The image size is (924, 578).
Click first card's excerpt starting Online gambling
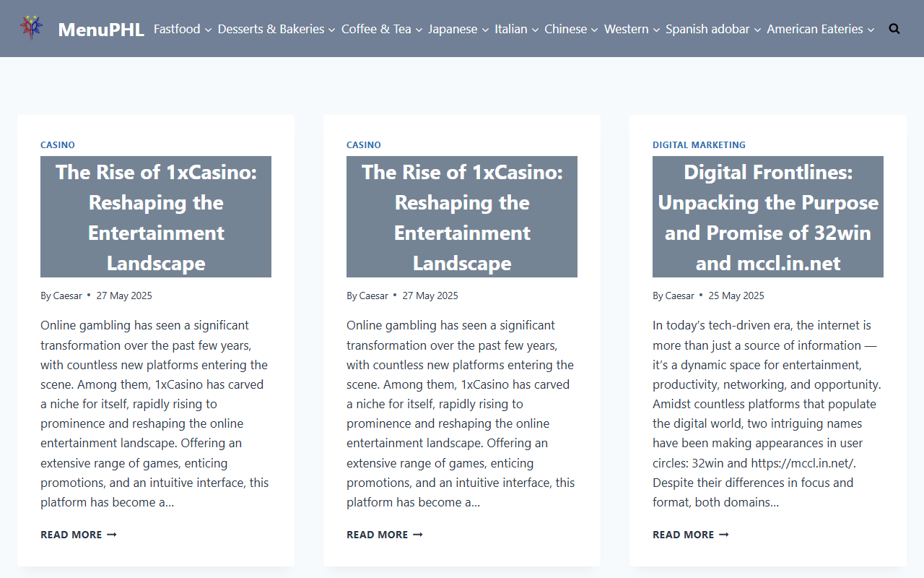coord(155,413)
